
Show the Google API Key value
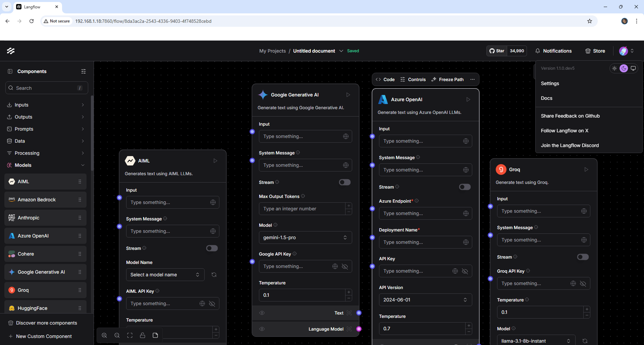[x=345, y=266]
